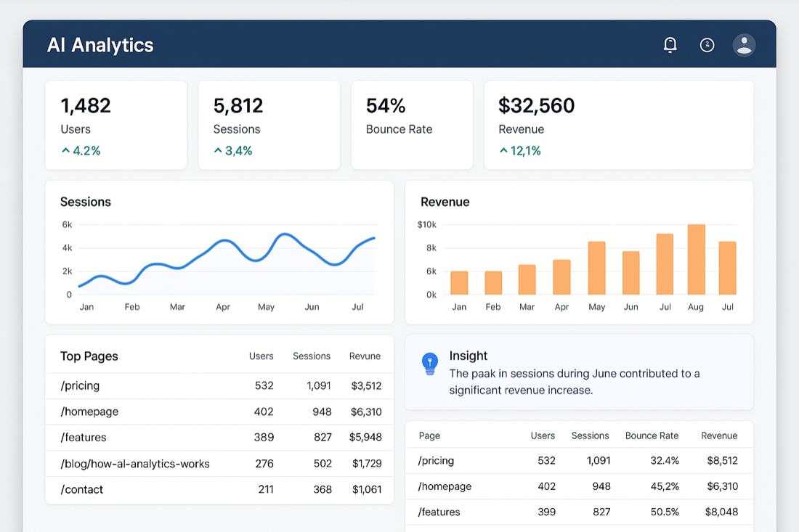Select the 1,482 Users figure
Screen dimensions: 799x532
[x=86, y=106]
